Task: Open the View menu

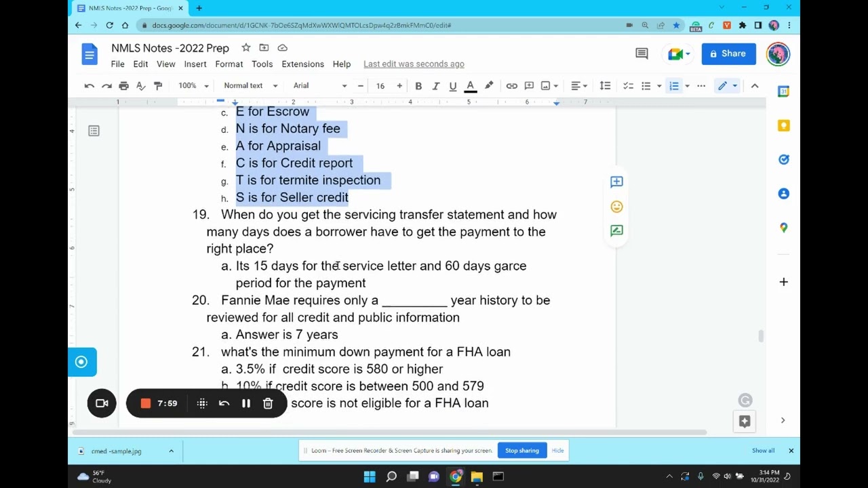Action: pyautogui.click(x=166, y=64)
